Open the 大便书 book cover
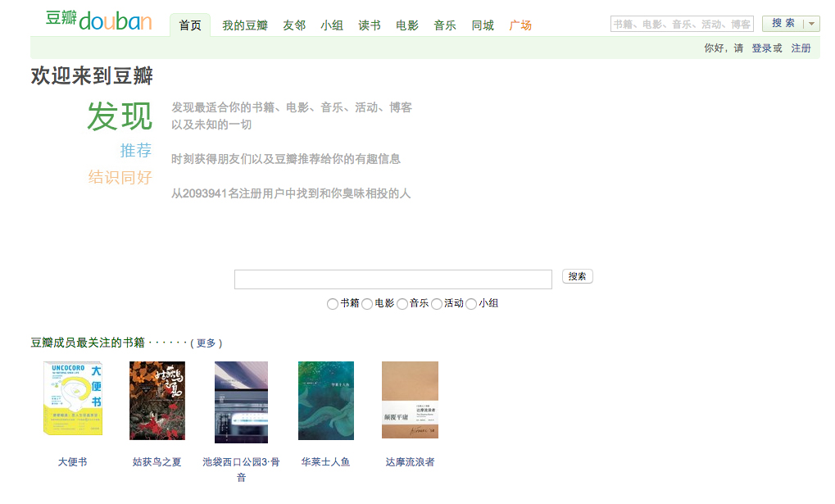Viewport: 835px width, 504px height. tap(72, 398)
